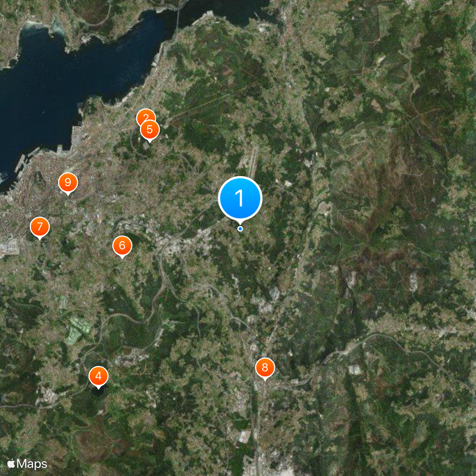The image size is (476, 476).
Task: Click the white rectangular building at the bottom
Action: point(245,437)
